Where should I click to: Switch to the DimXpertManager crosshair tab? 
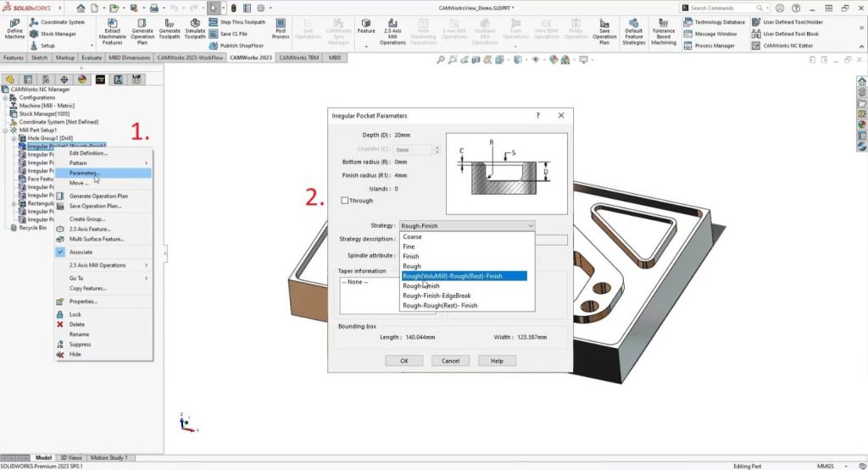coord(64,80)
